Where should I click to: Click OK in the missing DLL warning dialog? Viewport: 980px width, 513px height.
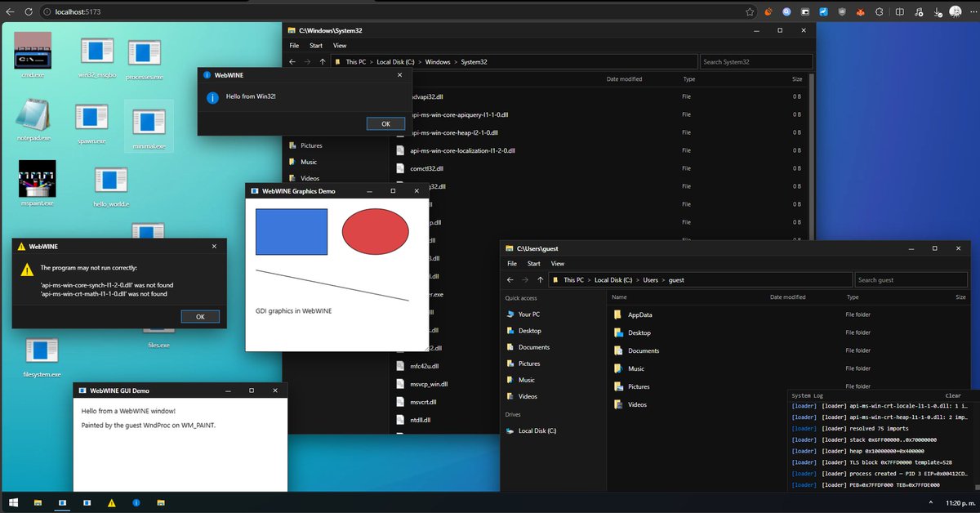tap(200, 316)
